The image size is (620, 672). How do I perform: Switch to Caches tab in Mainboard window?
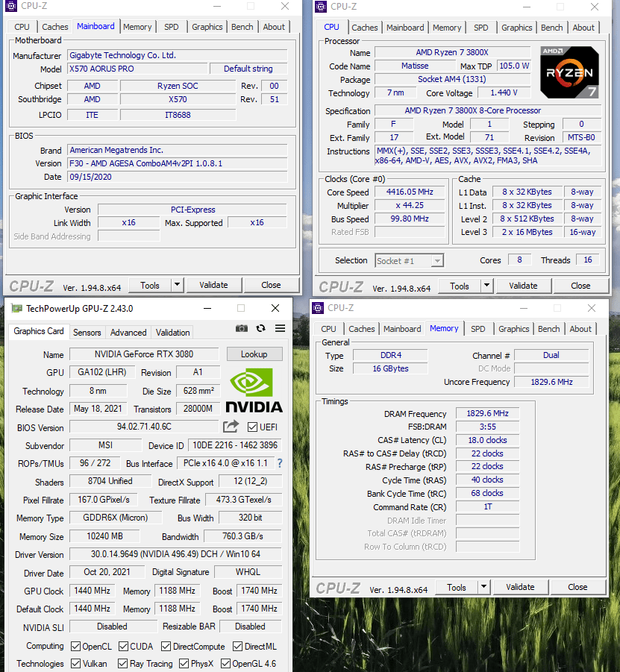(x=55, y=27)
